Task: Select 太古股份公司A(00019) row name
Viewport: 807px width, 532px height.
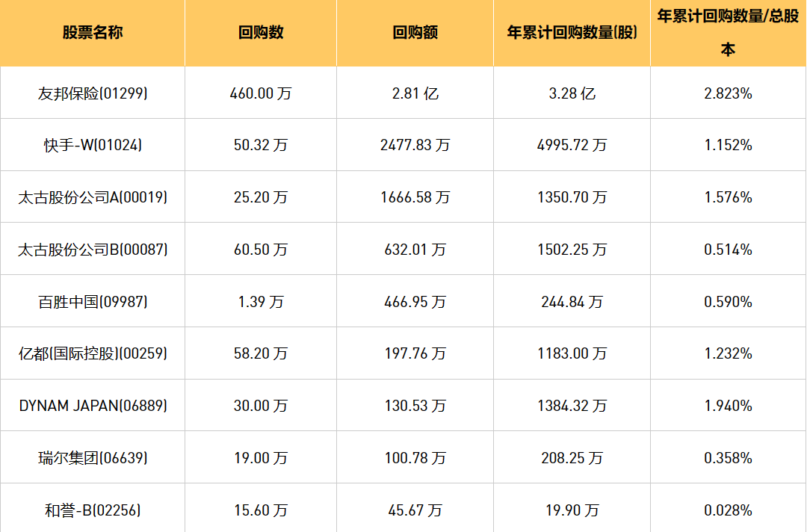Action: pos(93,197)
